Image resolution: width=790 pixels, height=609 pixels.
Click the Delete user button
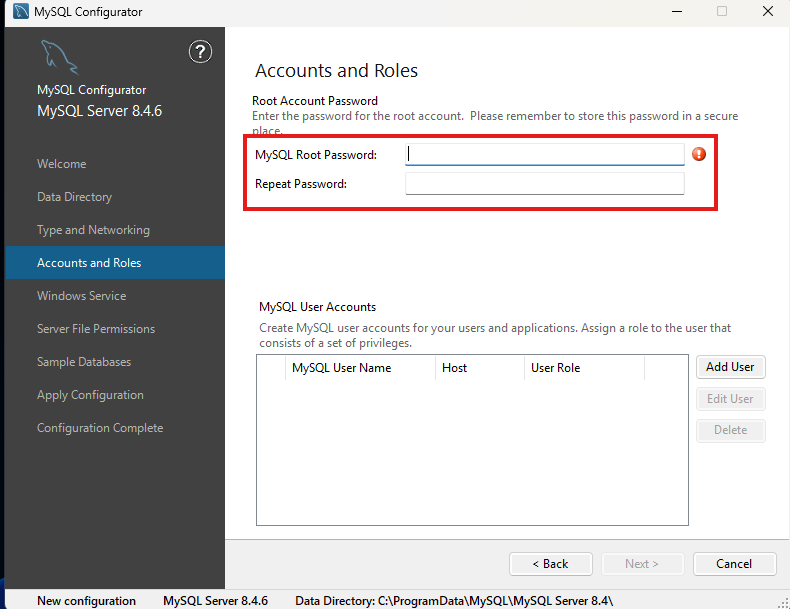tap(731, 430)
